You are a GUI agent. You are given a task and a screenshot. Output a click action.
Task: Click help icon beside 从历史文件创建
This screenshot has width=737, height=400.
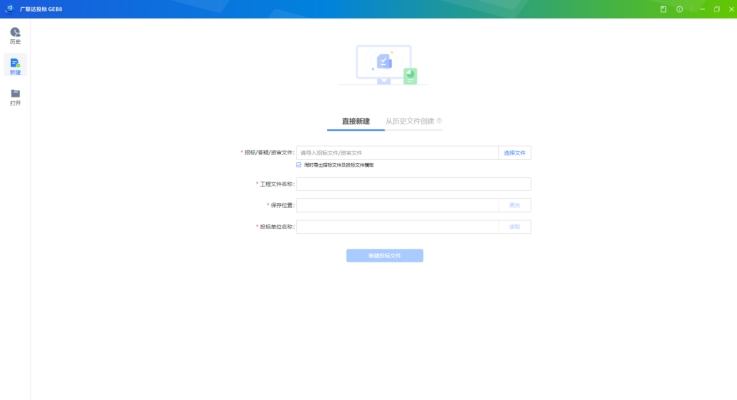point(439,121)
